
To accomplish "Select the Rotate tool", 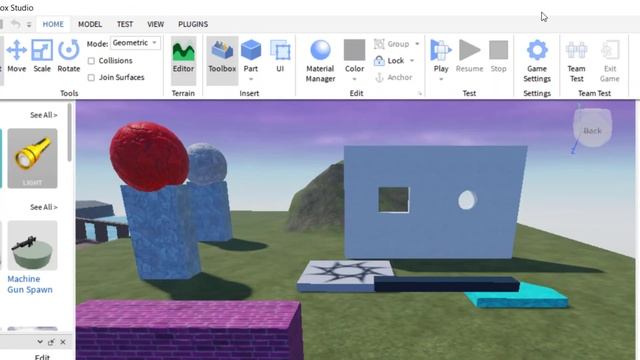I will tap(69, 56).
